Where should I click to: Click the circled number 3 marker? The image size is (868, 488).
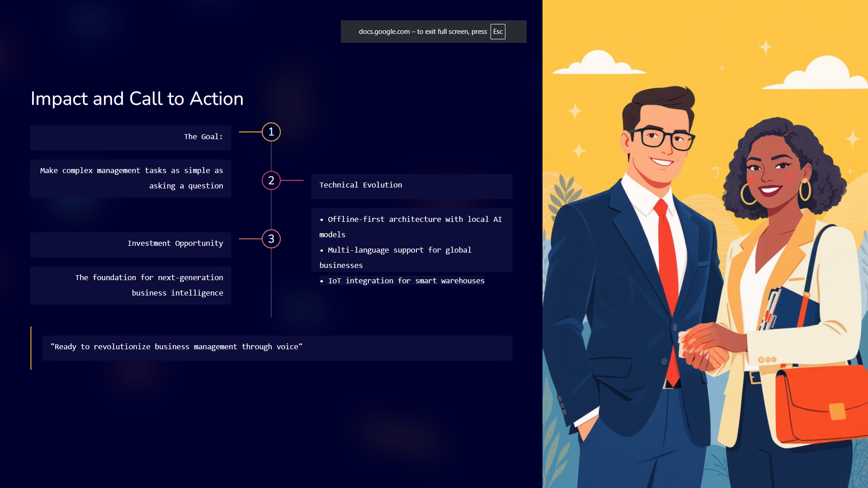point(271,239)
